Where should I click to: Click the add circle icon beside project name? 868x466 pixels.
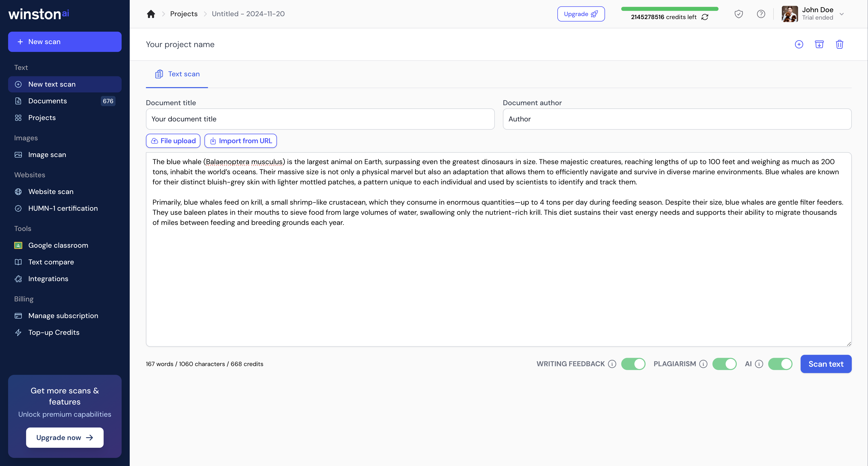pyautogui.click(x=799, y=44)
